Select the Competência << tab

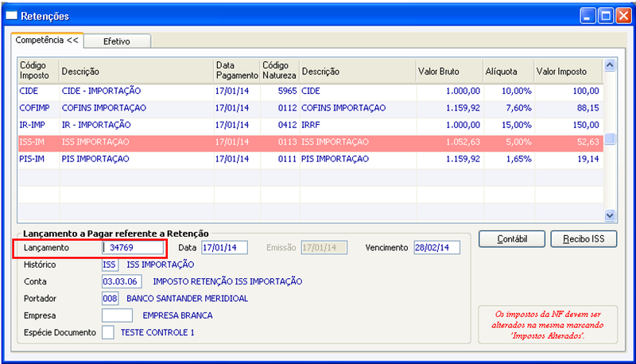[47, 40]
